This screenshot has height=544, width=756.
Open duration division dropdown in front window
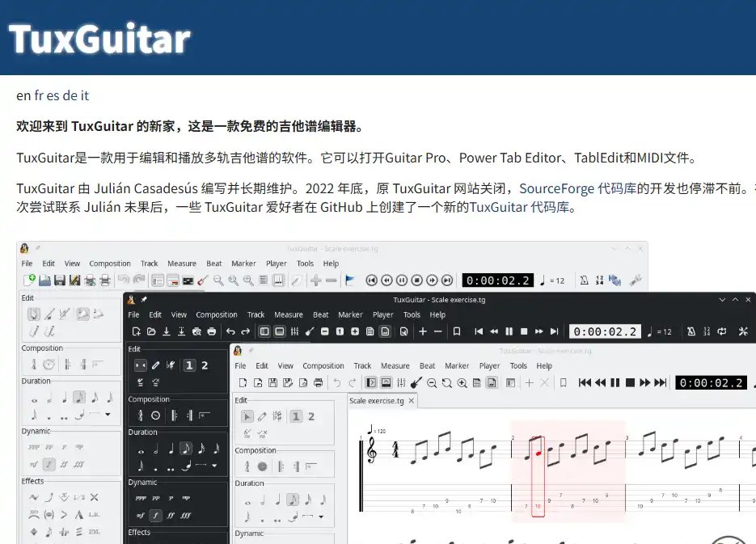coord(321,517)
